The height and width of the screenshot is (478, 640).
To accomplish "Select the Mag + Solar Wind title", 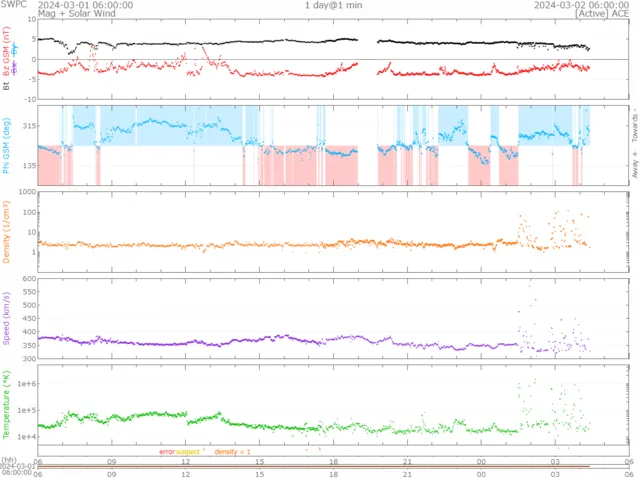I will pyautogui.click(x=77, y=13).
